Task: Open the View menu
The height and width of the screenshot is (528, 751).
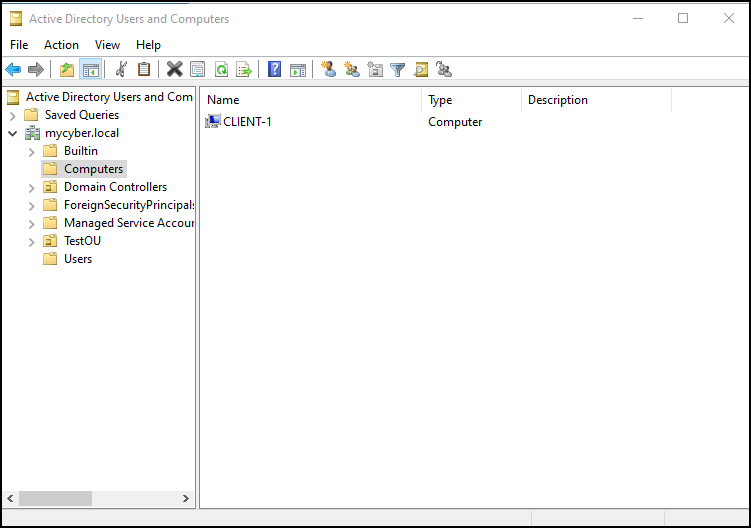Action: [x=107, y=45]
